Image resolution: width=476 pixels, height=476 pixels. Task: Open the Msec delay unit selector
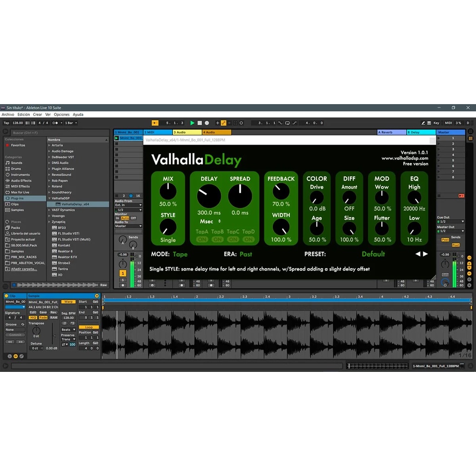(210, 221)
